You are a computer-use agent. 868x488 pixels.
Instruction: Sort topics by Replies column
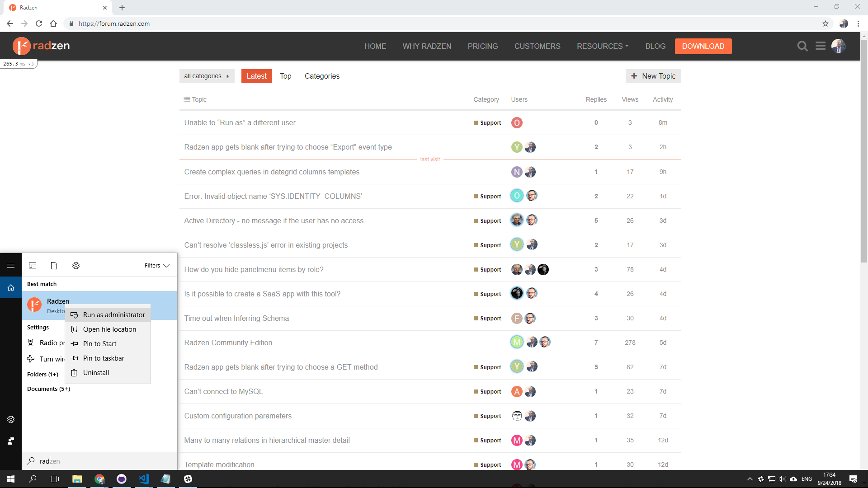click(x=596, y=99)
